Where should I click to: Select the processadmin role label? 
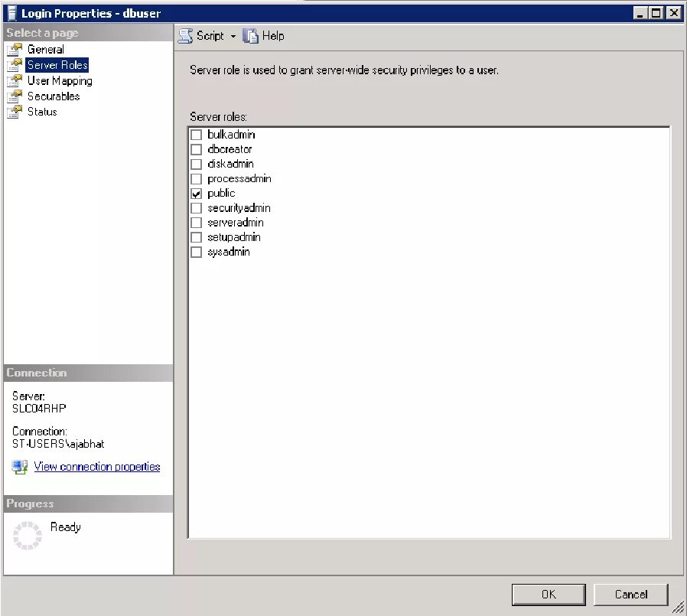point(239,179)
